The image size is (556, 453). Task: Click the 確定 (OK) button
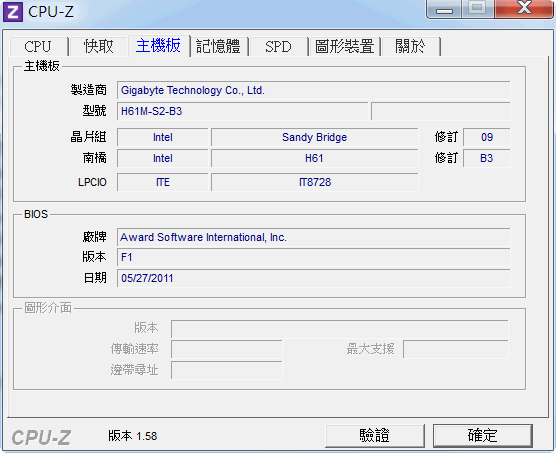click(483, 435)
